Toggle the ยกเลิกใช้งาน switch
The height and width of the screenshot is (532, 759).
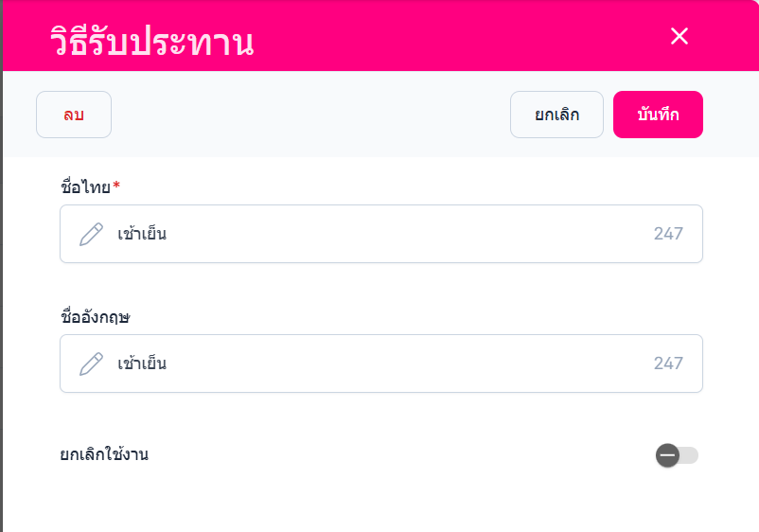click(677, 455)
